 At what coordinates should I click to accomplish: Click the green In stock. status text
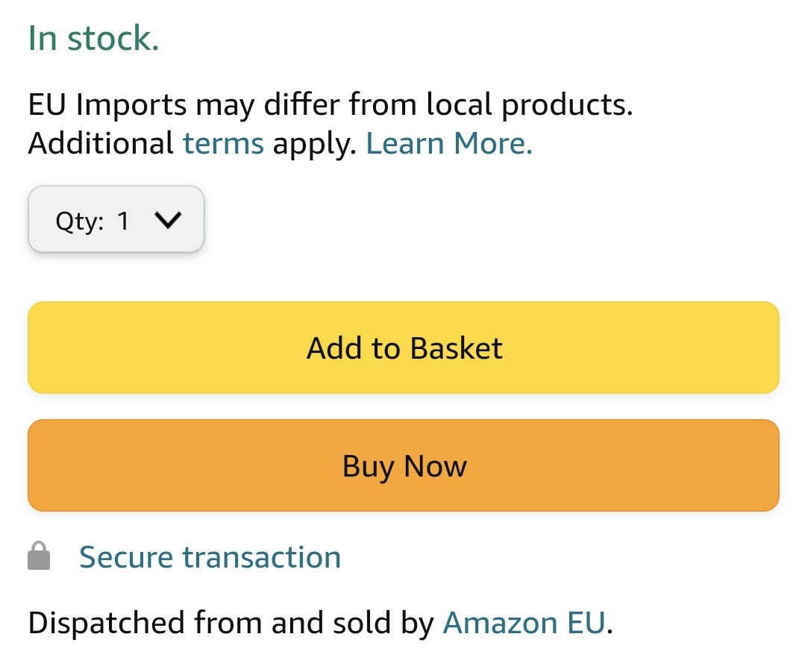[93, 38]
